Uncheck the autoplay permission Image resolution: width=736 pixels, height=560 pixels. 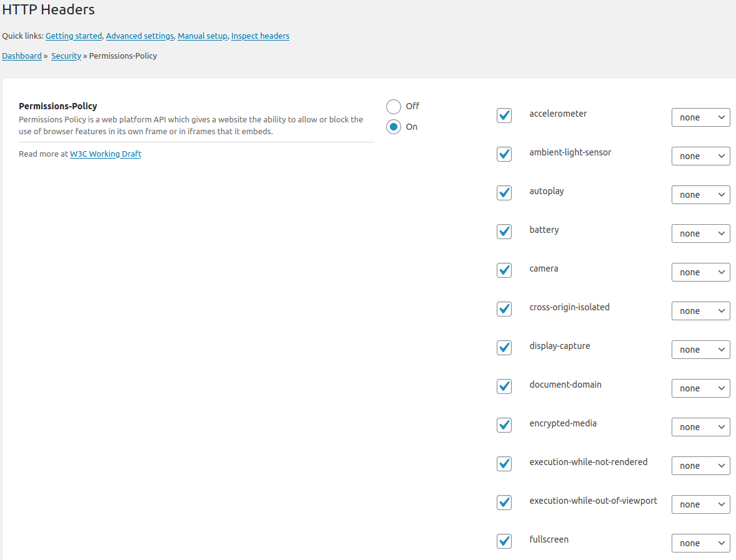tap(504, 193)
